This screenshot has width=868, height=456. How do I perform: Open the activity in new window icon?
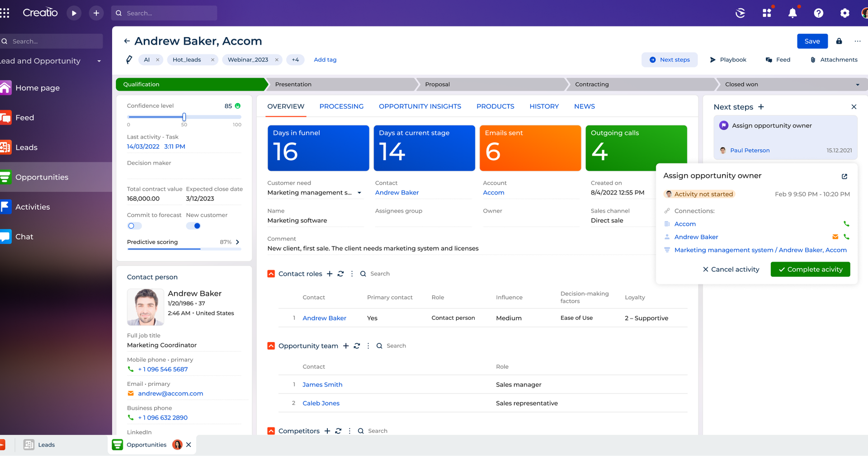[x=844, y=176]
